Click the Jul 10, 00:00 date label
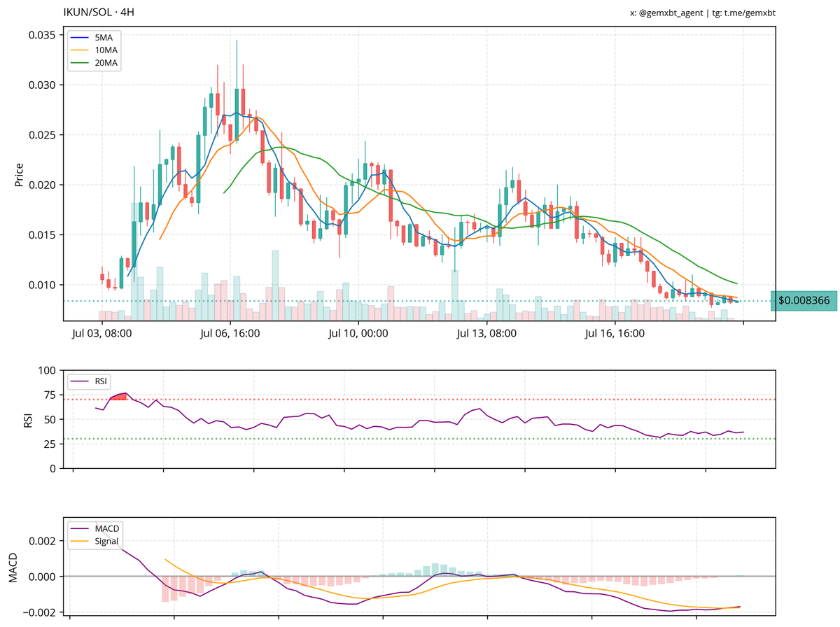Viewport: 840px width, 627px height. pyautogui.click(x=358, y=334)
